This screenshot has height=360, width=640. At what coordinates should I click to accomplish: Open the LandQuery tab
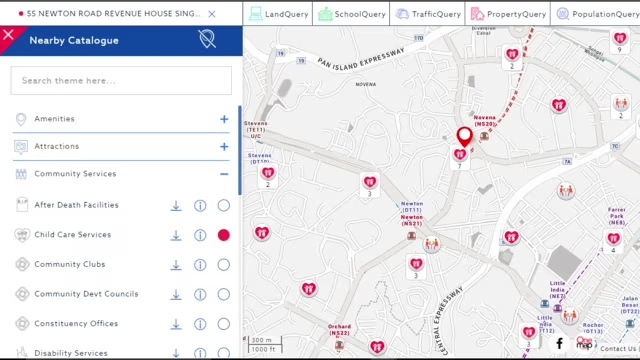[x=278, y=14]
